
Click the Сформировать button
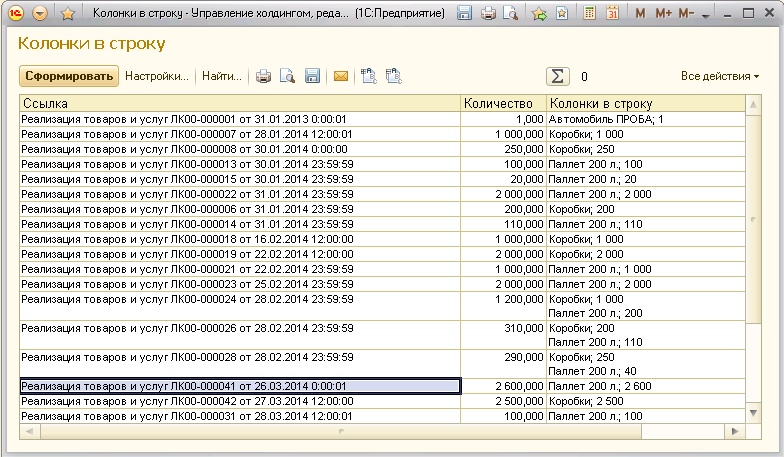69,76
